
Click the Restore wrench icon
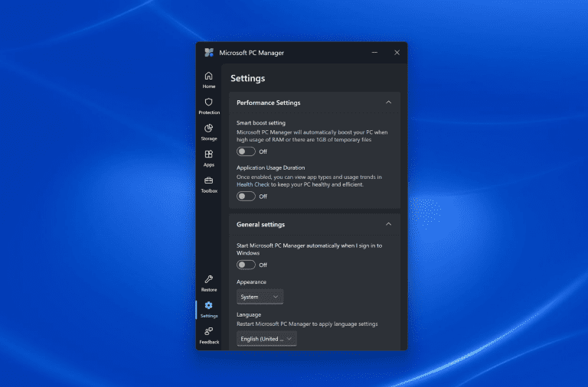click(208, 283)
